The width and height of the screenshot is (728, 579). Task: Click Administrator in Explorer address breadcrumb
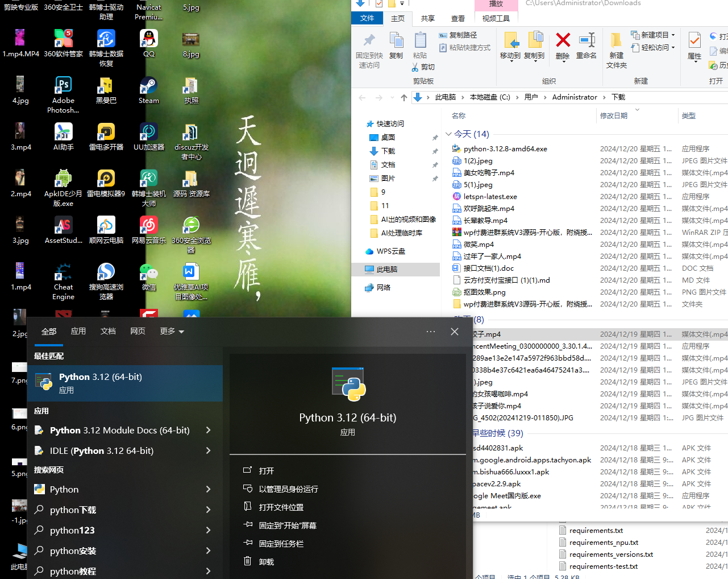click(x=575, y=97)
